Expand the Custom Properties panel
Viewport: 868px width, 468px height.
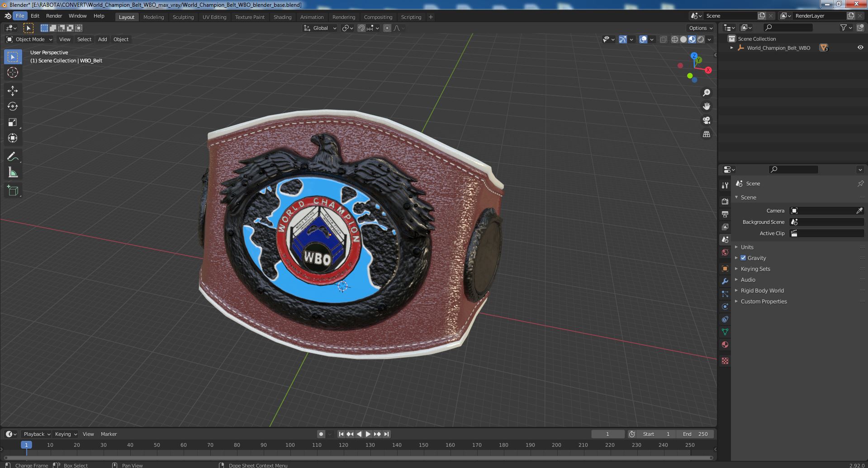pyautogui.click(x=764, y=301)
